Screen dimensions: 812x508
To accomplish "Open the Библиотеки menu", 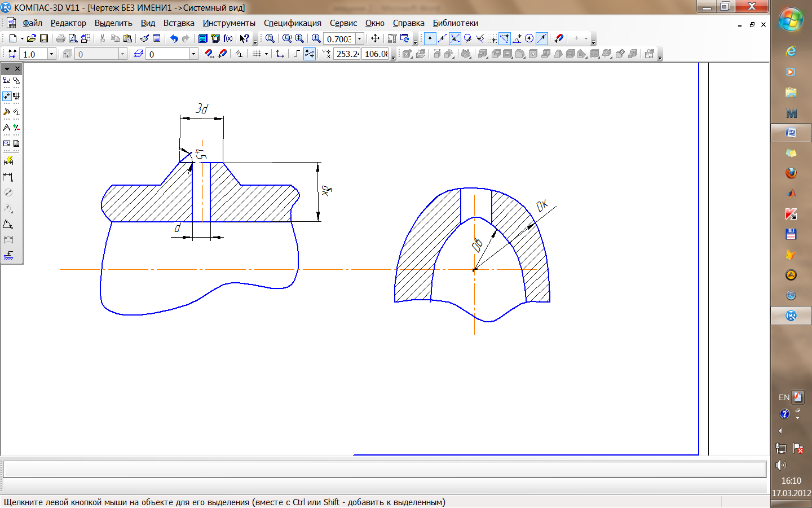I will click(x=455, y=23).
